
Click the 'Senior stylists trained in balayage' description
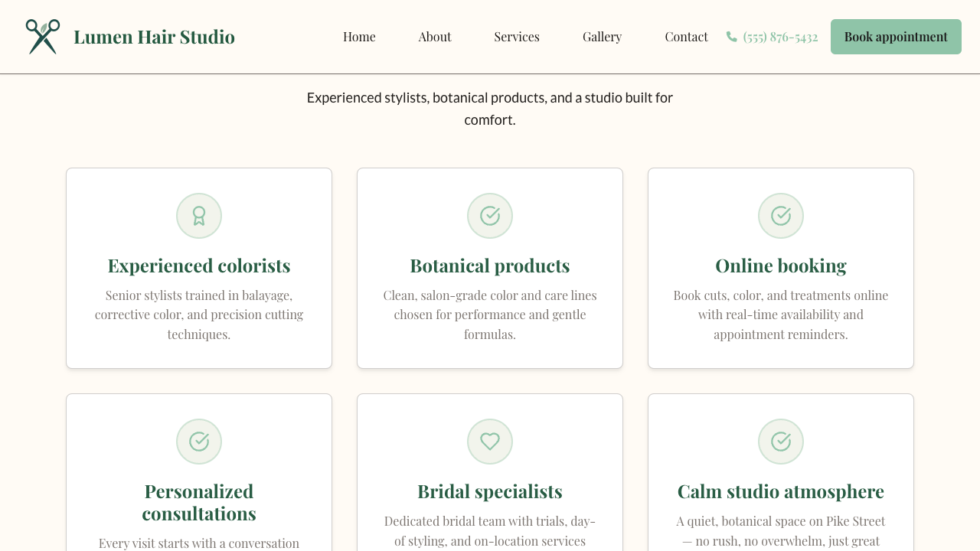[x=199, y=315]
